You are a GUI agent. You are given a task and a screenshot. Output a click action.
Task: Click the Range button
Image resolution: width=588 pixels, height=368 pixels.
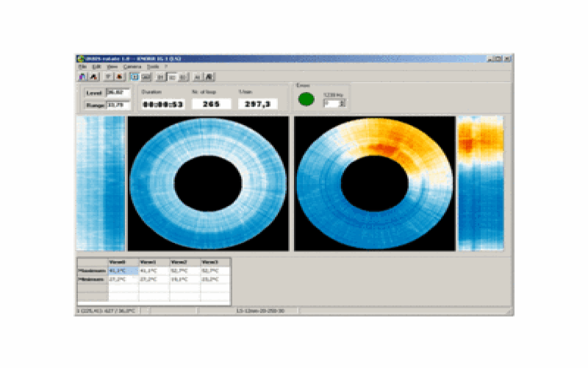point(94,105)
